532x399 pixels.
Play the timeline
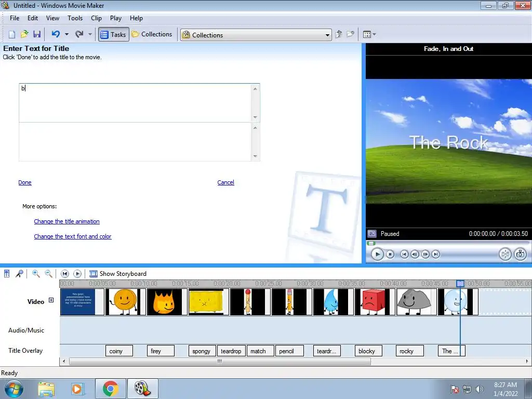pyautogui.click(x=77, y=273)
